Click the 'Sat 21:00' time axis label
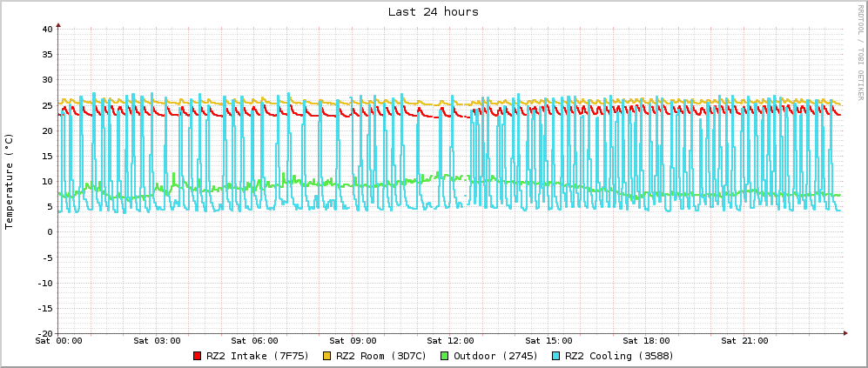The height and width of the screenshot is (368, 868). click(x=745, y=340)
